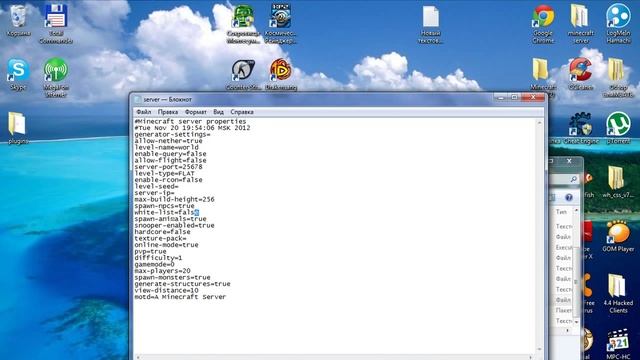Click the 'spawn-animals=true' line
Image resolution: width=640 pixels, height=360 pixels.
coord(171,219)
